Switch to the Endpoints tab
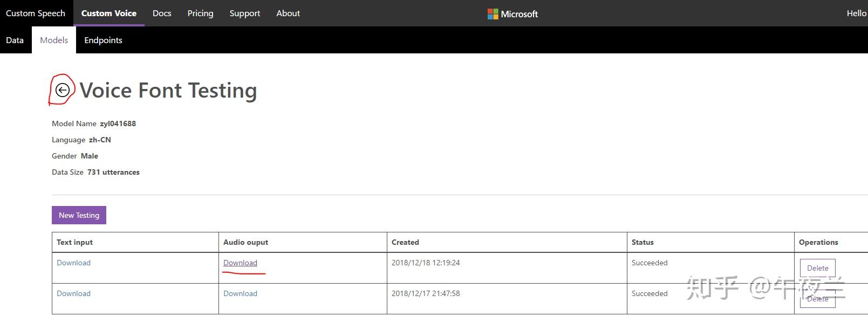This screenshot has height=323, width=868. 103,40
